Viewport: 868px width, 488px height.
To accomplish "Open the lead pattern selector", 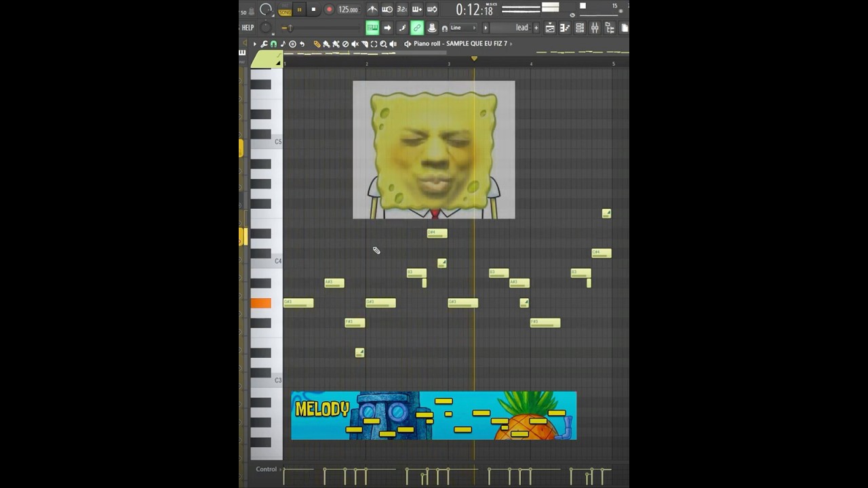I will (510, 28).
